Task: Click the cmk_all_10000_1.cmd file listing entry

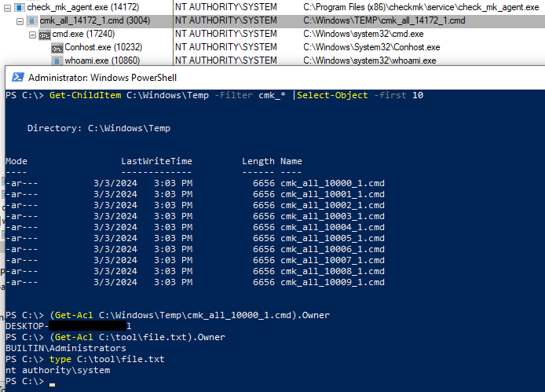Action: click(x=332, y=183)
